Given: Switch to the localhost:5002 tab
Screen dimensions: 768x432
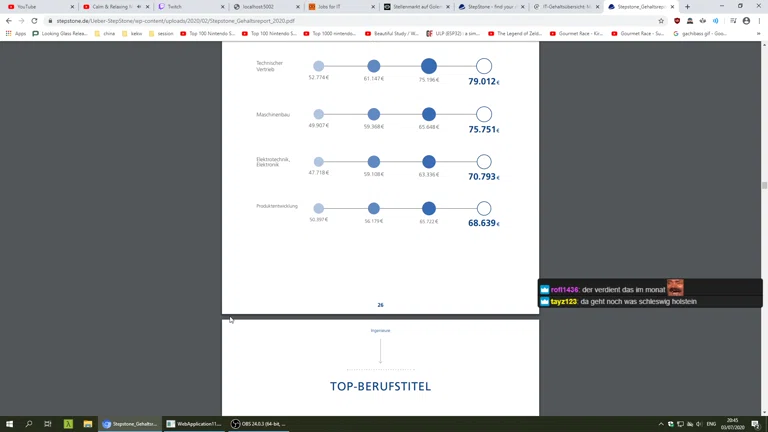Looking at the screenshot, I should [x=264, y=7].
